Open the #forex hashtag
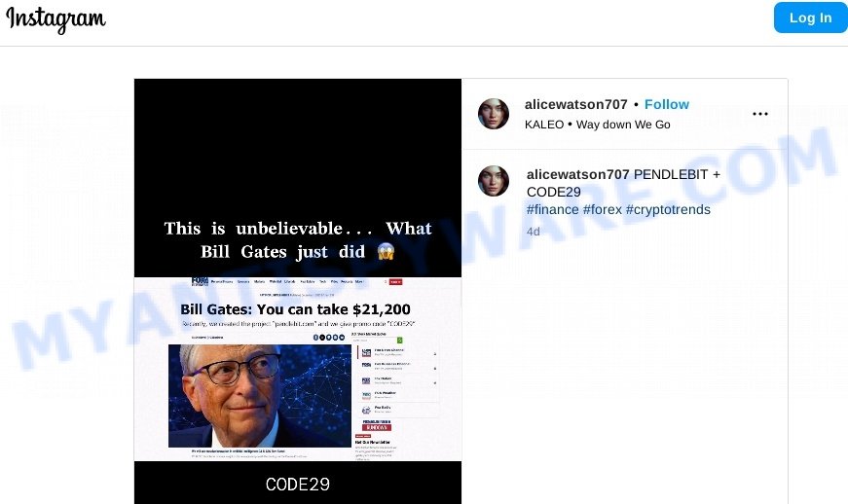848x504 pixels. click(602, 209)
